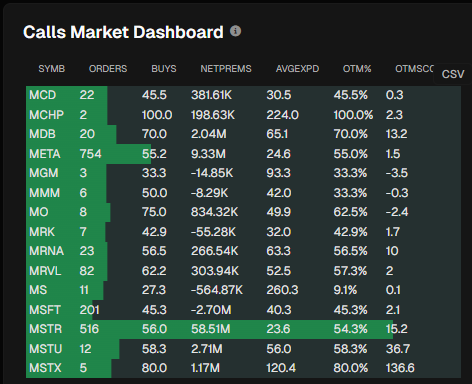This screenshot has width=472, height=384.
Task: Click MS OTM% value 9.1%
Action: click(x=345, y=290)
